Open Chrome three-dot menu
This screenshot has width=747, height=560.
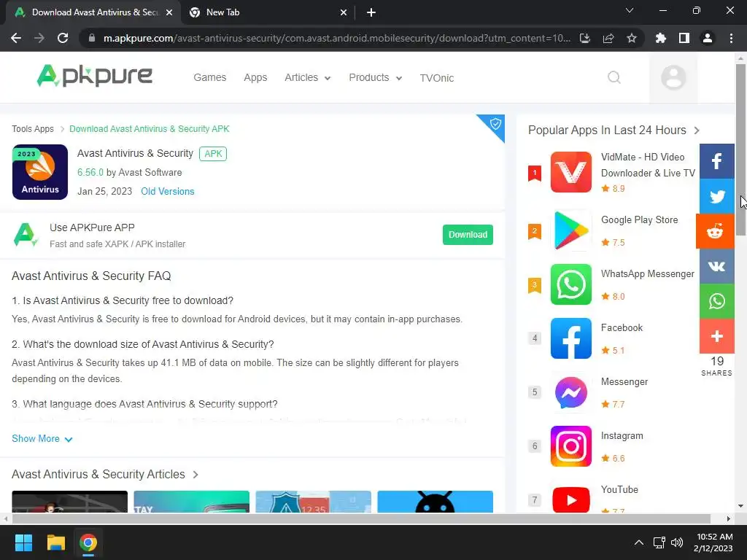click(731, 38)
